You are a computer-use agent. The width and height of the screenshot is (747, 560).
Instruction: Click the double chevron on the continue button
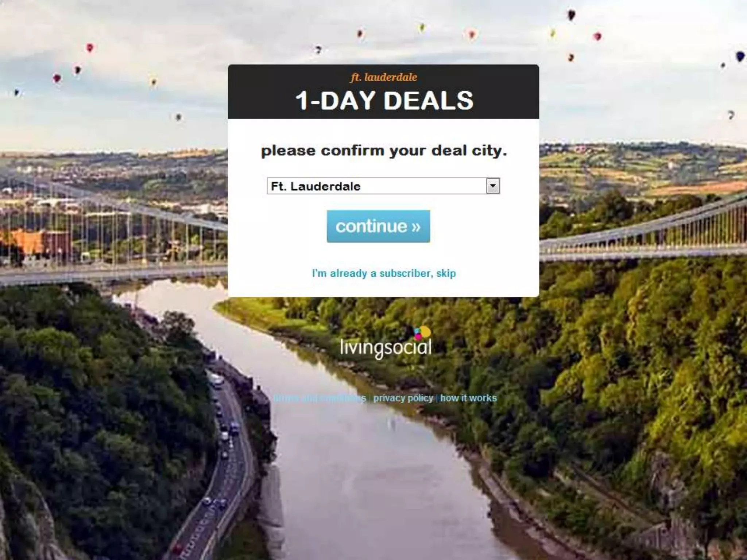pos(416,227)
